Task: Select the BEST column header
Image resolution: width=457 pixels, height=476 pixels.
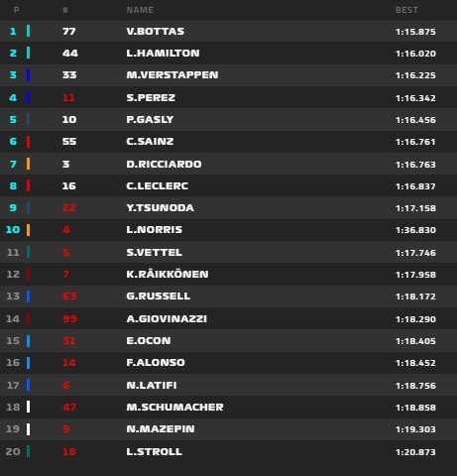Action: (406, 10)
